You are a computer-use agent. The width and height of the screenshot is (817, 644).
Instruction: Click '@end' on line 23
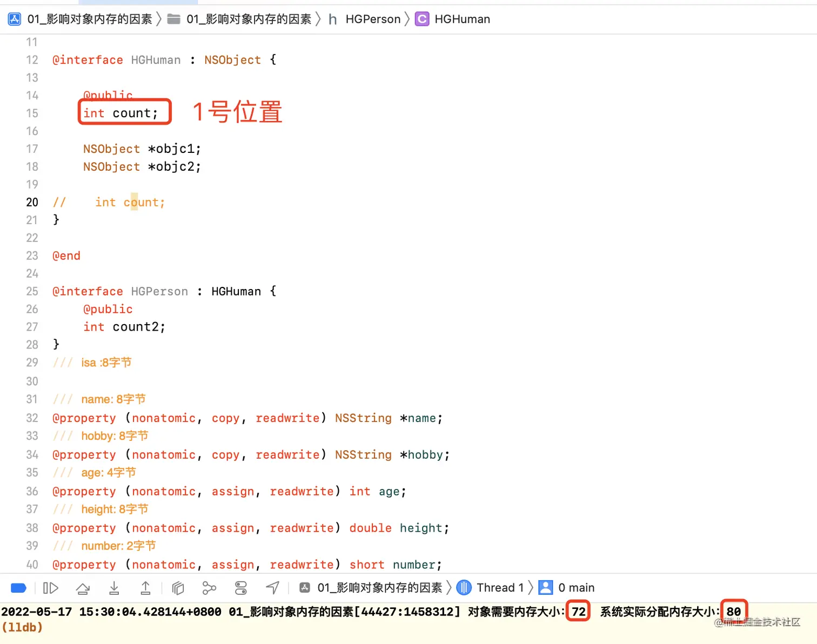[x=66, y=256]
